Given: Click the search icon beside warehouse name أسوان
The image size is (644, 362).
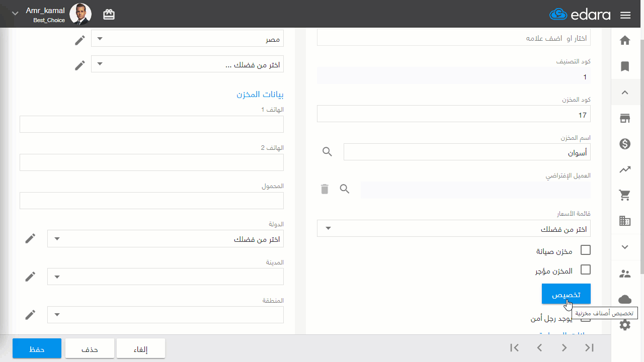Looking at the screenshot, I should click(328, 152).
